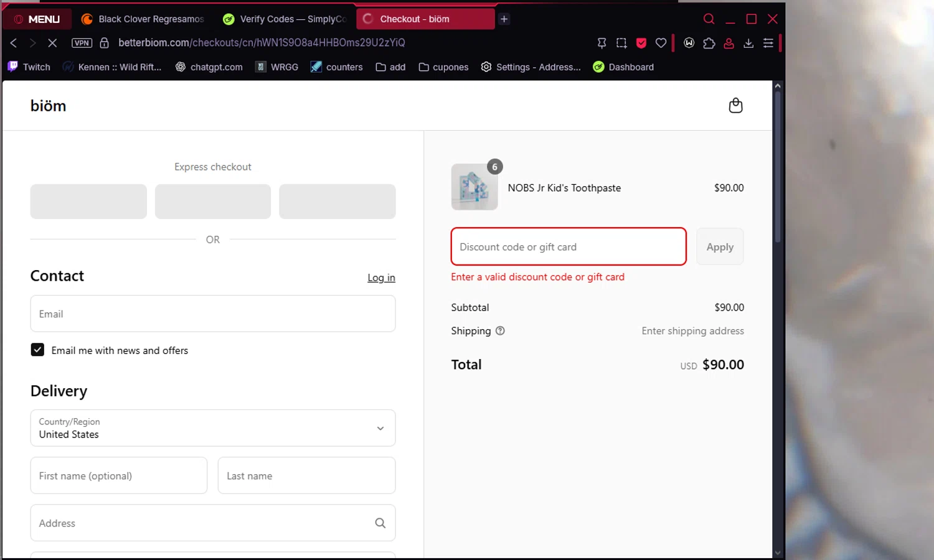
Task: Expand the cupones bookmarks folder
Action: (x=443, y=67)
